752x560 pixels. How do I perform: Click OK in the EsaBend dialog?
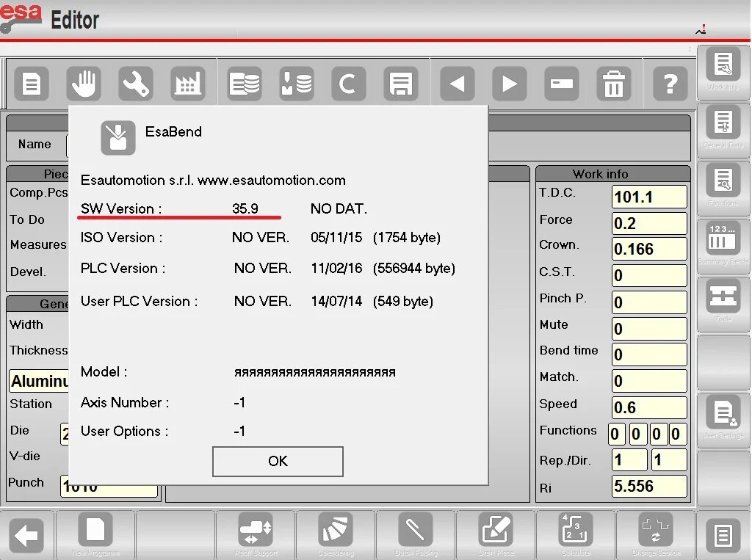tap(278, 461)
